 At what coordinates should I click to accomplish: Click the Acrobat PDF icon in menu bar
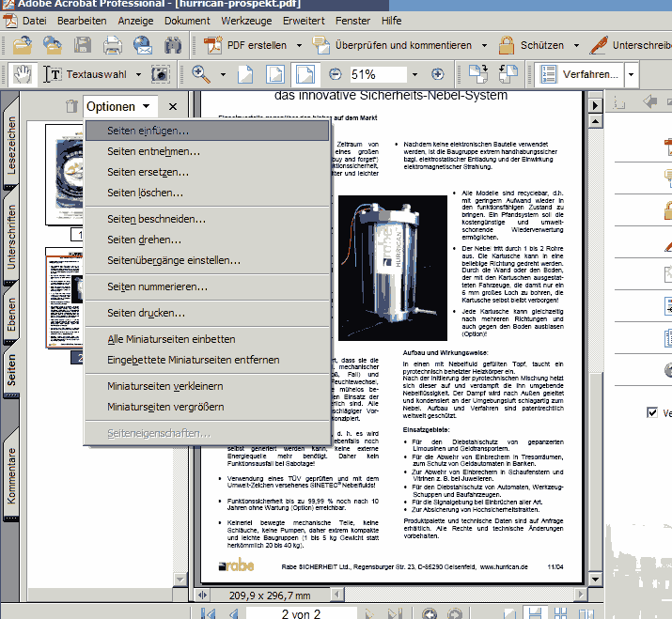(9, 21)
